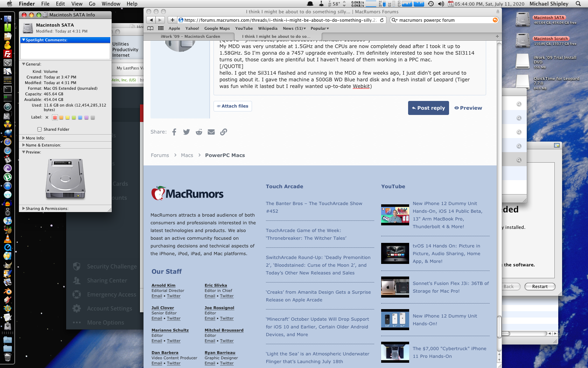Share thread on Reddit
The image size is (588, 368).
pos(199,132)
